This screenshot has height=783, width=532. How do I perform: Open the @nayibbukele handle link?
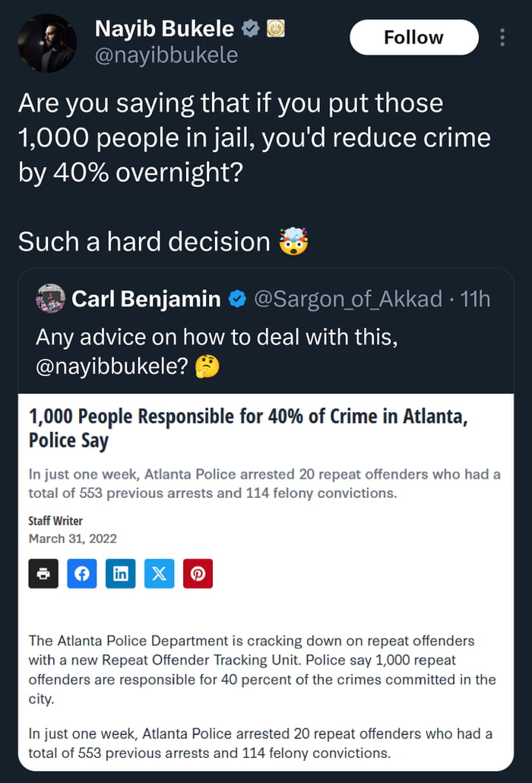click(166, 55)
